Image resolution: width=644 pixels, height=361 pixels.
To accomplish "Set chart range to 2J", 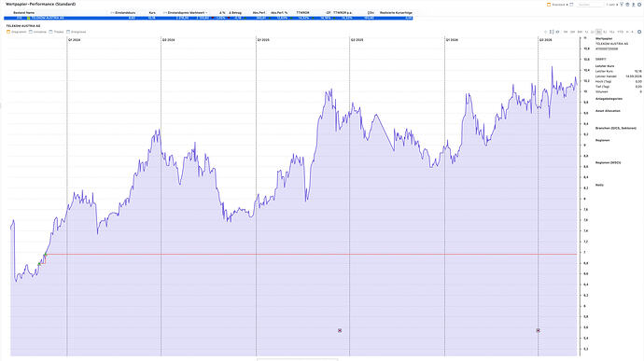I will [593, 32].
